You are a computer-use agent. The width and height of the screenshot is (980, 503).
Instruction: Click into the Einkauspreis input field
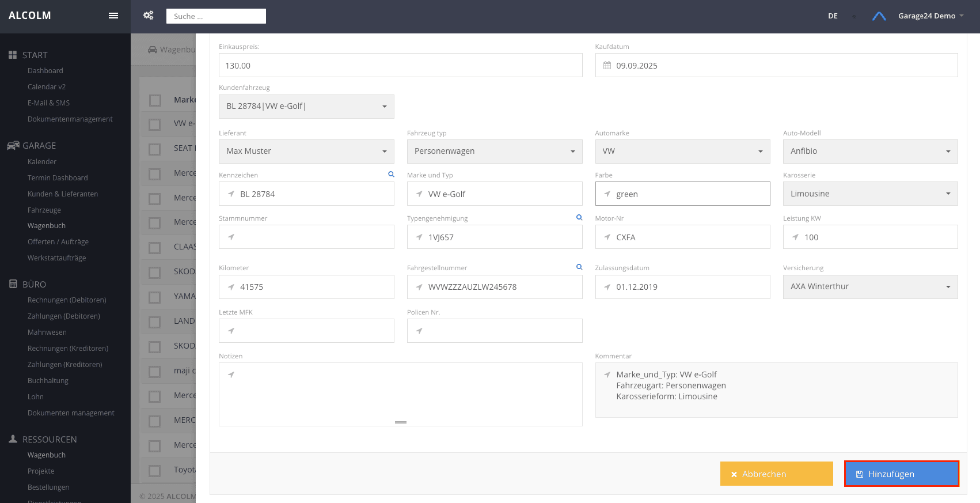(401, 65)
